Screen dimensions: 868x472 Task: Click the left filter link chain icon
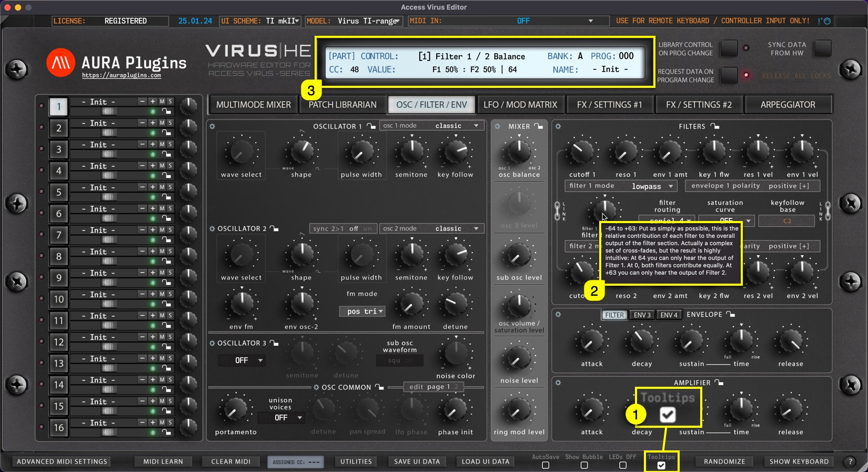(558, 211)
